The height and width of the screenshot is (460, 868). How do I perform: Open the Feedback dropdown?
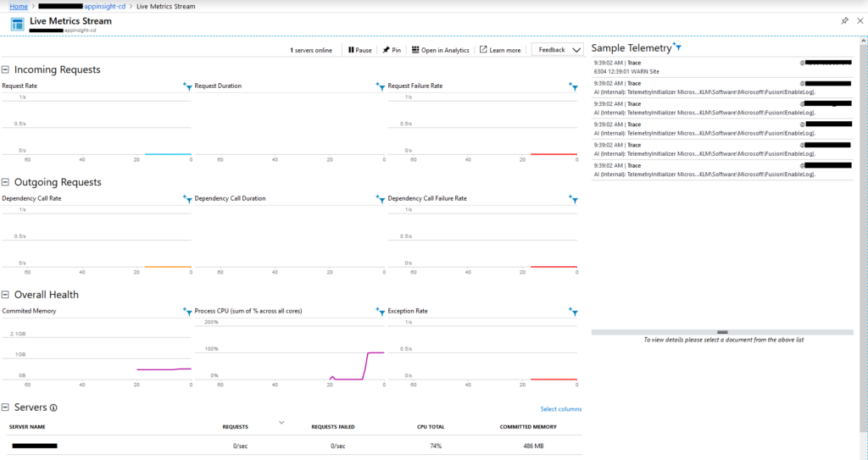click(x=558, y=50)
